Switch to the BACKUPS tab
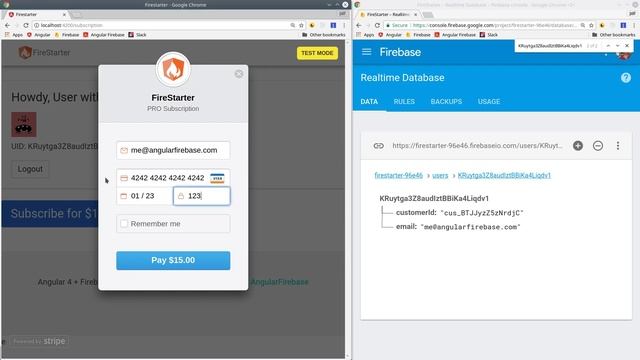 pyautogui.click(x=446, y=102)
